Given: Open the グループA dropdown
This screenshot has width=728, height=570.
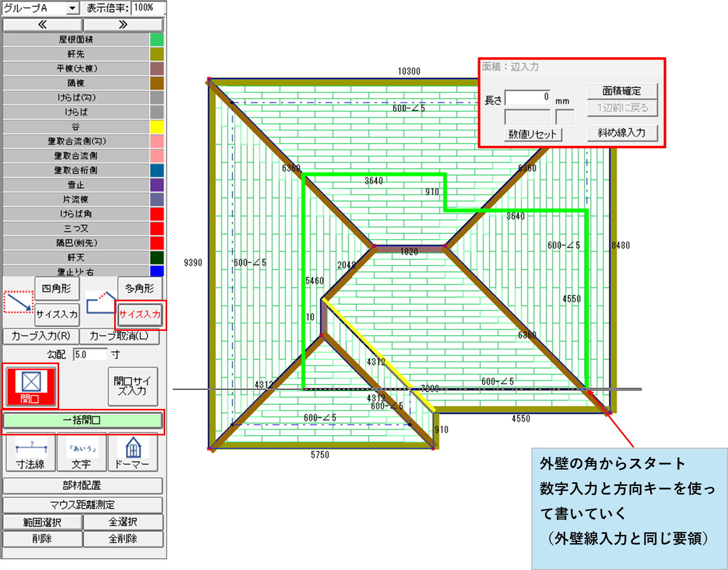Looking at the screenshot, I should pos(73,8).
